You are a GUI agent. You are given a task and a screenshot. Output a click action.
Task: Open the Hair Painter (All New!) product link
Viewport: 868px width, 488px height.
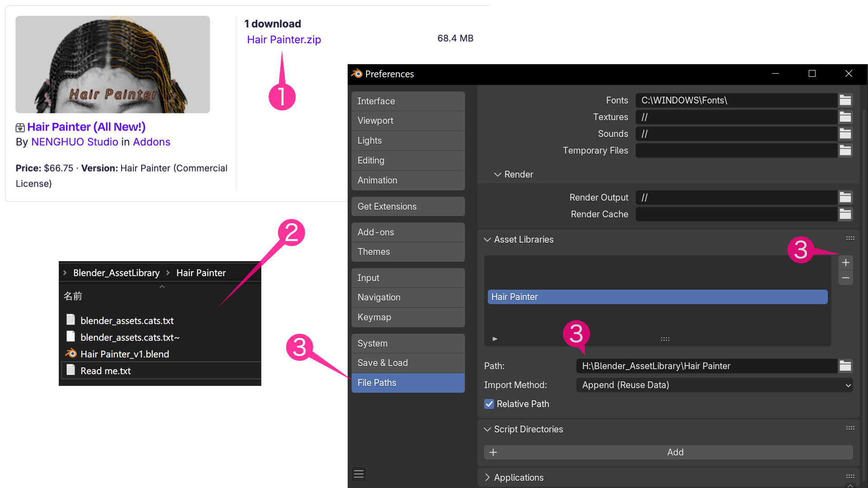pyautogui.click(x=86, y=127)
